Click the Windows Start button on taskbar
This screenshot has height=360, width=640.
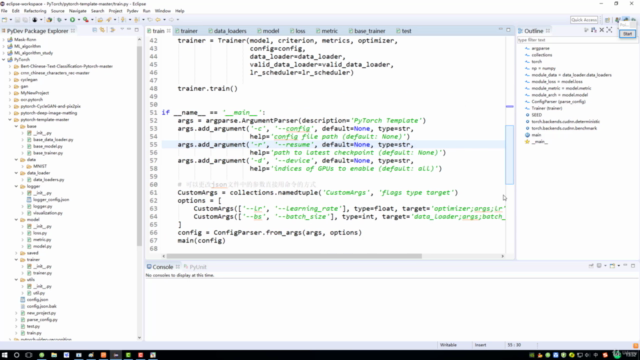click(x=4, y=355)
